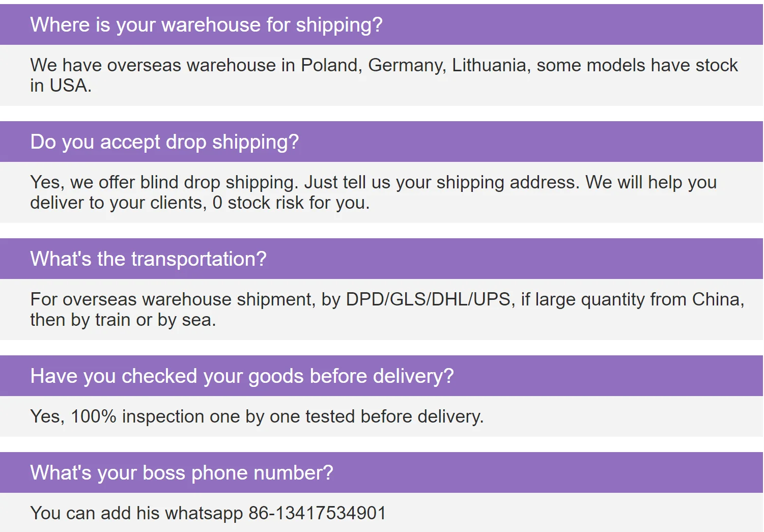Click the 'DPD/GLS/DHL/UPS' carrier text
The width and height of the screenshot is (764, 532).
(428, 299)
